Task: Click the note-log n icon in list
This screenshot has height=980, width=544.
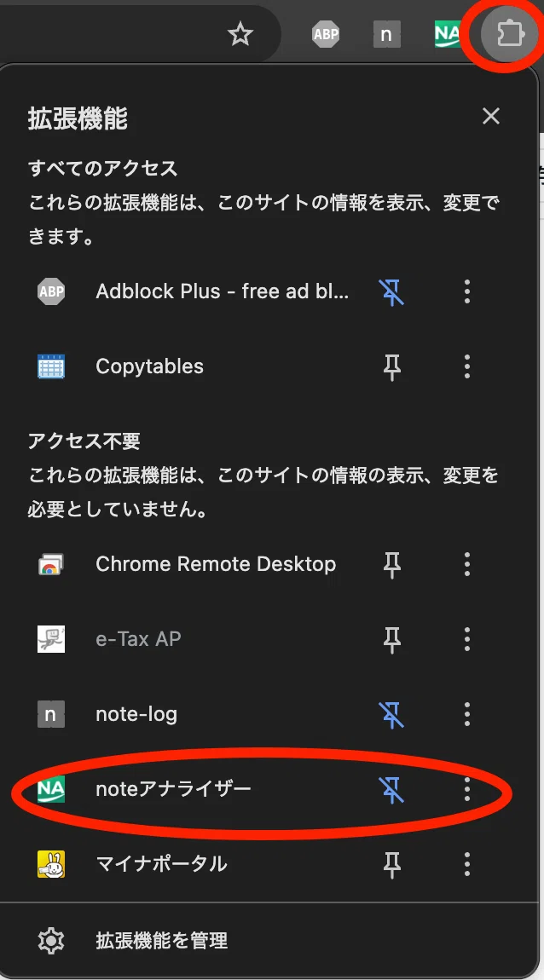Action: pos(50,714)
